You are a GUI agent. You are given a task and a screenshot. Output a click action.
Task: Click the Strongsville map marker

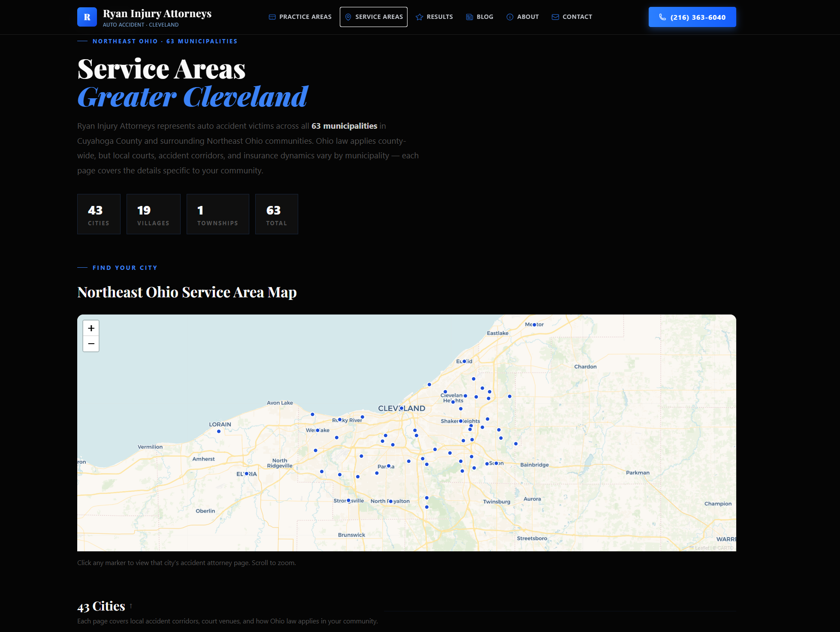coord(348,501)
